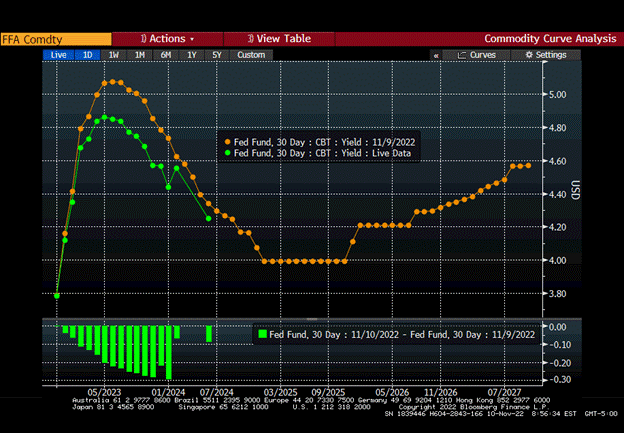624x433 pixels.
Task: Click the peak orange data point on curve
Action: 113,82
